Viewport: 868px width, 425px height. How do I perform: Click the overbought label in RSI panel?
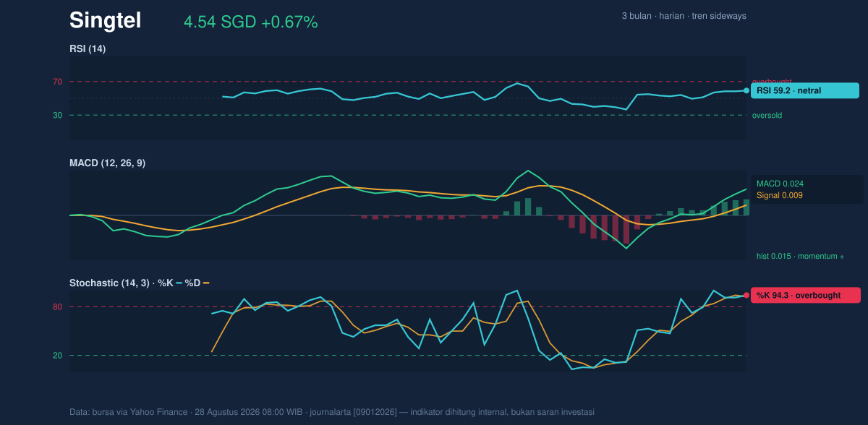click(x=772, y=82)
